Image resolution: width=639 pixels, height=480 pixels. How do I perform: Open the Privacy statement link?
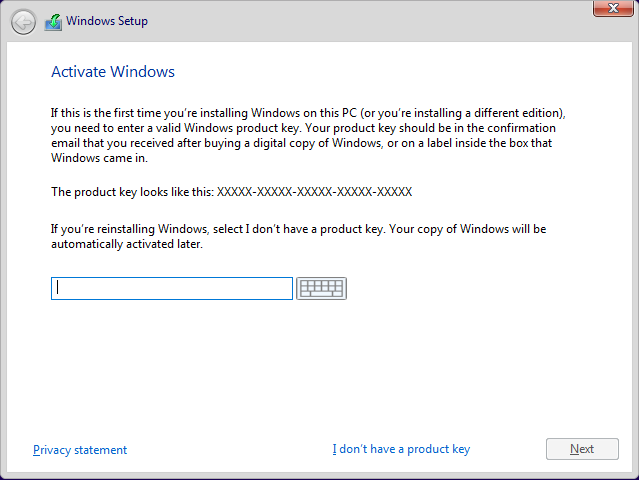click(80, 450)
